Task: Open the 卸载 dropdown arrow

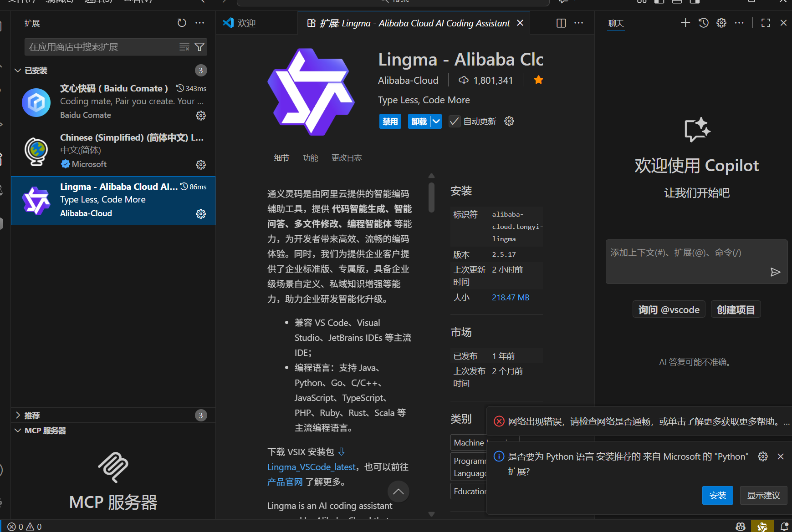Action: (x=436, y=122)
